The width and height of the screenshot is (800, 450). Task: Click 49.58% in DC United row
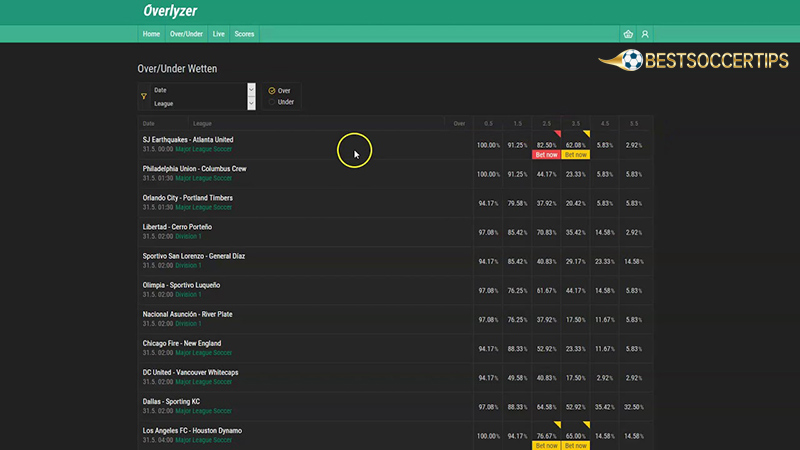(x=517, y=378)
